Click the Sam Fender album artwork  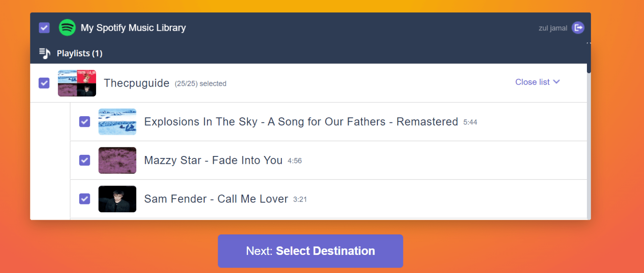[117, 199]
